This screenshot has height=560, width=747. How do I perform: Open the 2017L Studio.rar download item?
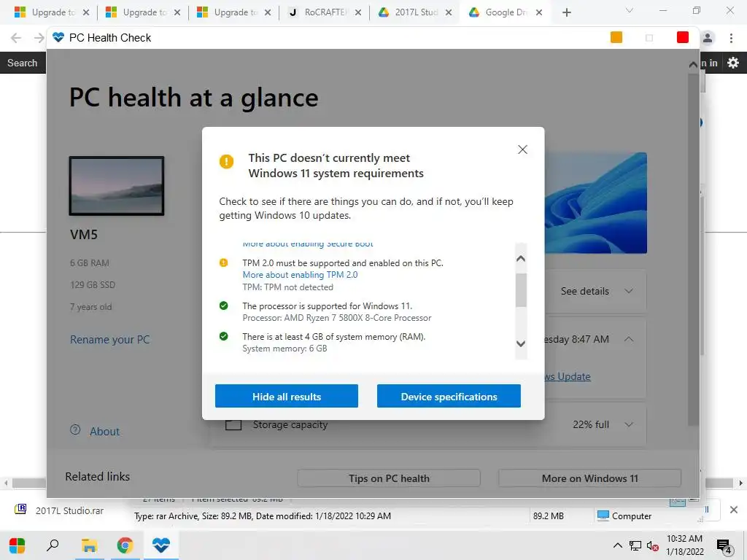pyautogui.click(x=60, y=510)
